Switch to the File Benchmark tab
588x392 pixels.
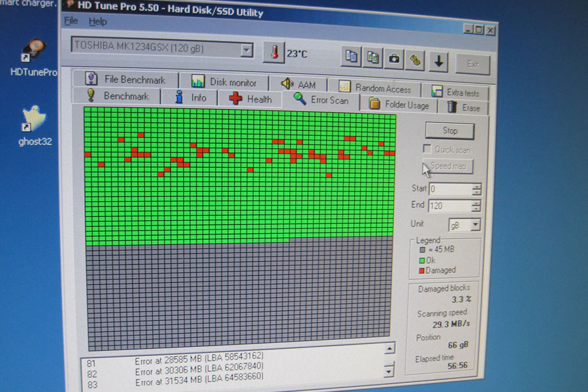click(x=125, y=79)
